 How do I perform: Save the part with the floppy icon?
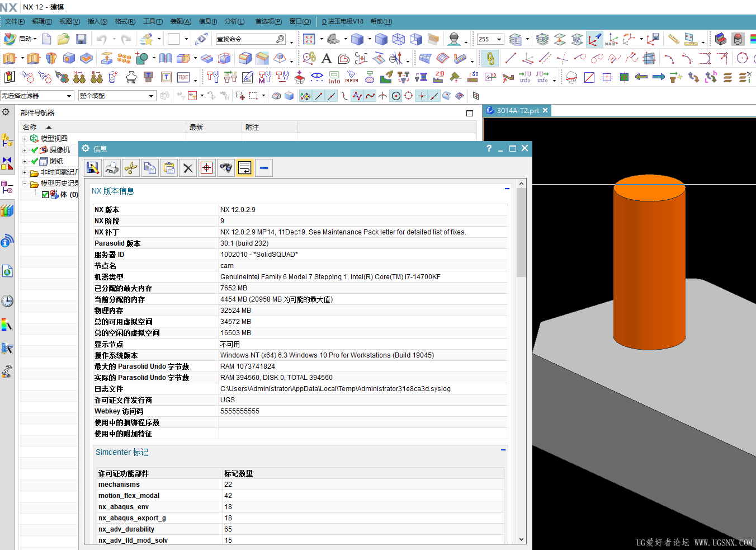tap(81, 39)
